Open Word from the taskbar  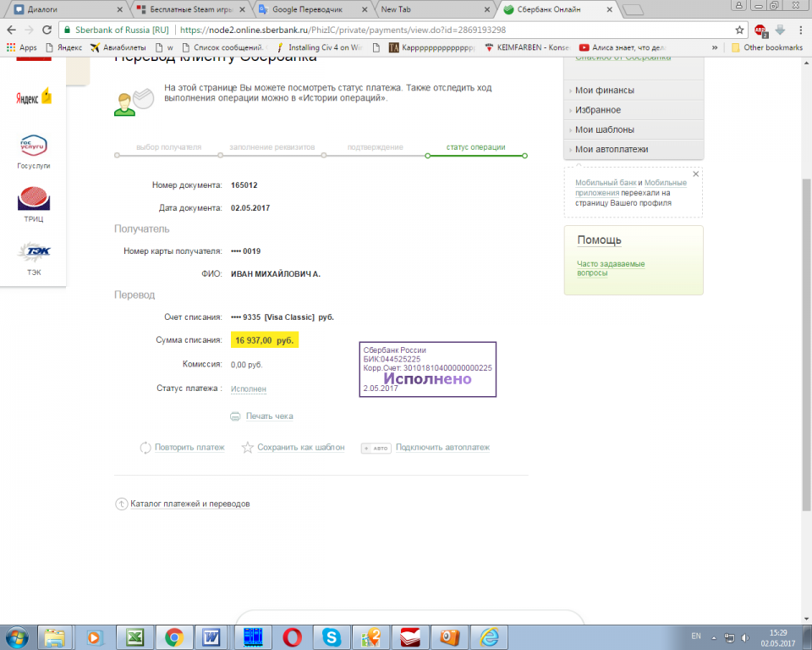(212, 637)
